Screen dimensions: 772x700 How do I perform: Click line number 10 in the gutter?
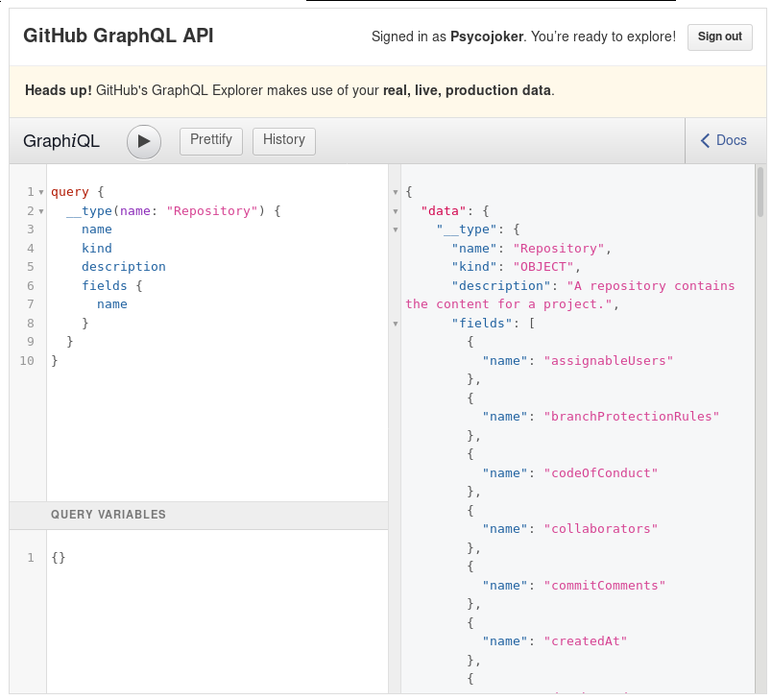tap(27, 361)
